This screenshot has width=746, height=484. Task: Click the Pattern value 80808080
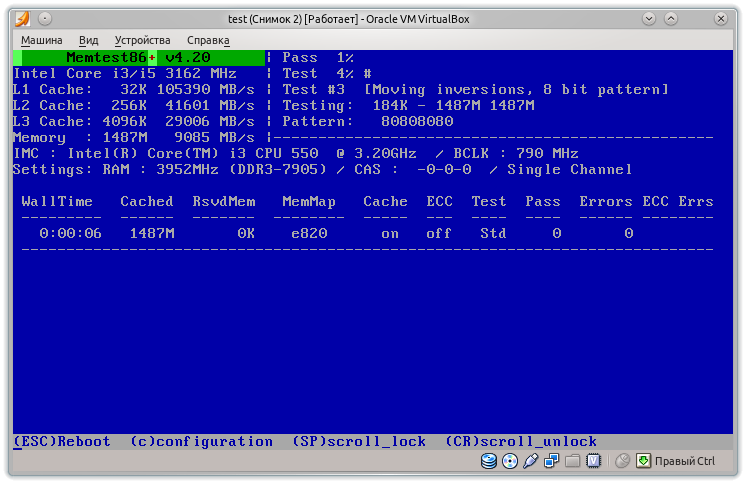point(417,121)
